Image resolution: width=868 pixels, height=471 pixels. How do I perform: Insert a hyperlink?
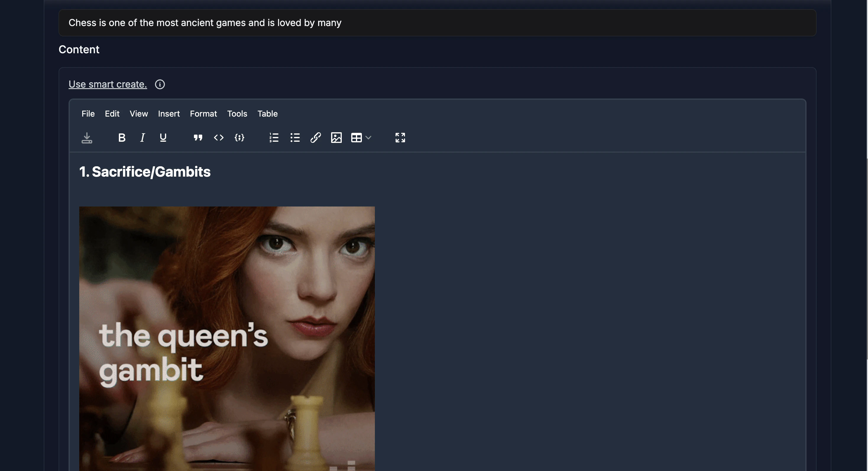[x=315, y=138]
